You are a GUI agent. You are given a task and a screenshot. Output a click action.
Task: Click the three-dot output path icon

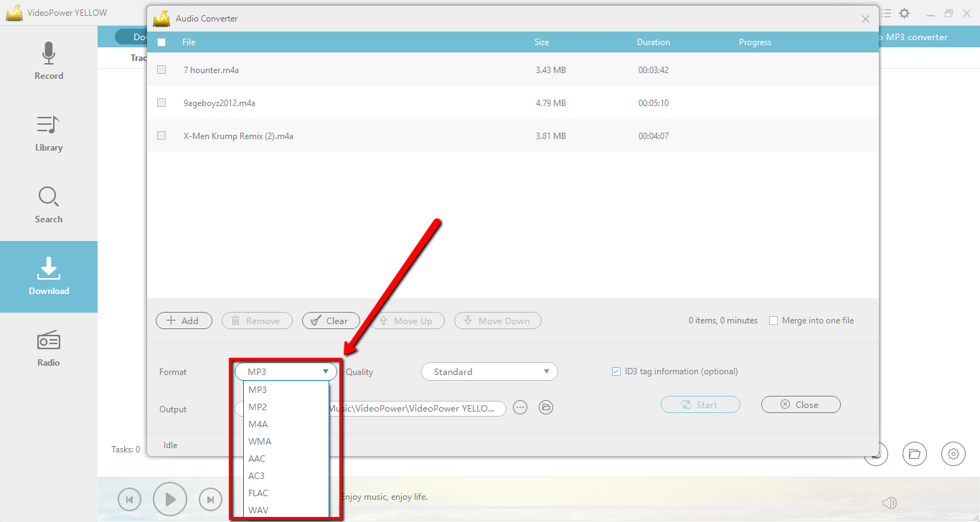pyautogui.click(x=519, y=407)
